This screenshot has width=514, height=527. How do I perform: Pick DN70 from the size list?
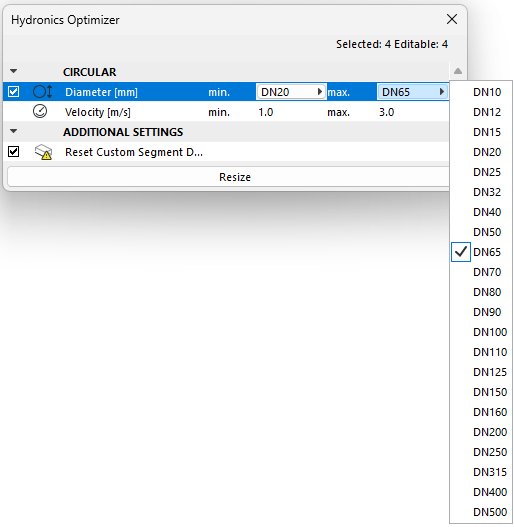481,272
